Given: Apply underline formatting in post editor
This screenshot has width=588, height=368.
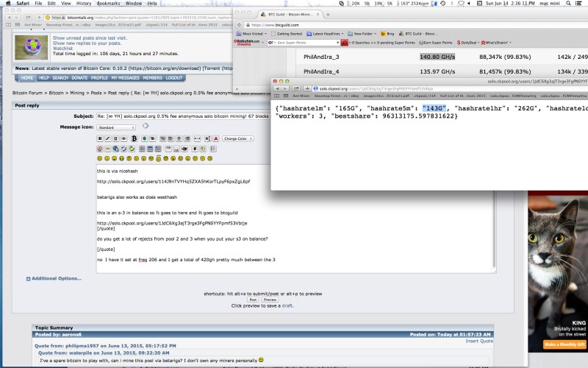Looking at the screenshot, I should (115, 138).
